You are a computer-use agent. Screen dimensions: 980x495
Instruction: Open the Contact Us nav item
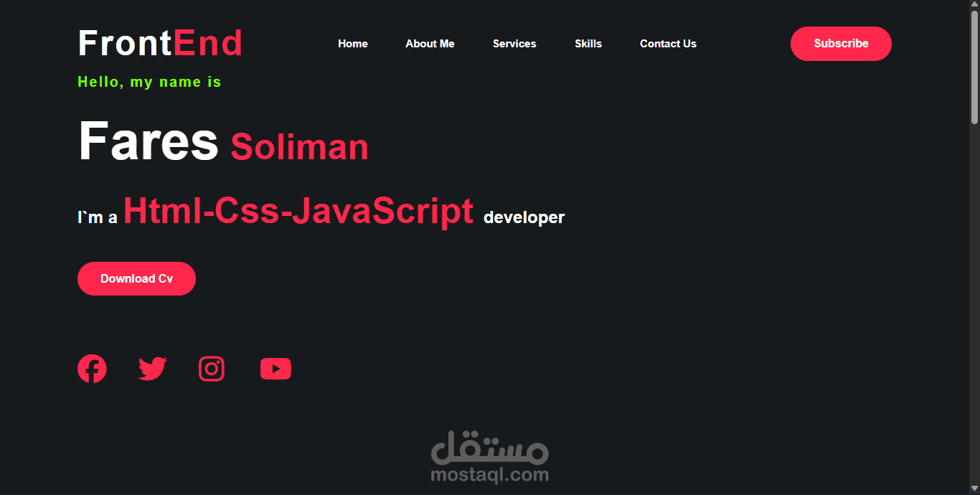click(668, 44)
